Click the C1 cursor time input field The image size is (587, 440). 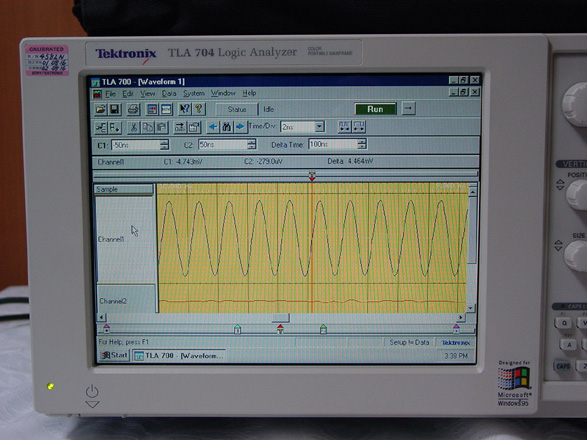136,145
